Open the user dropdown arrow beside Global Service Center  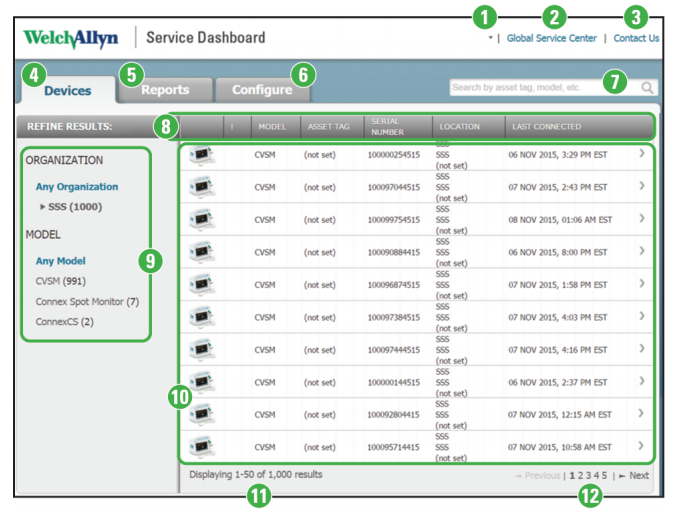tap(490, 38)
